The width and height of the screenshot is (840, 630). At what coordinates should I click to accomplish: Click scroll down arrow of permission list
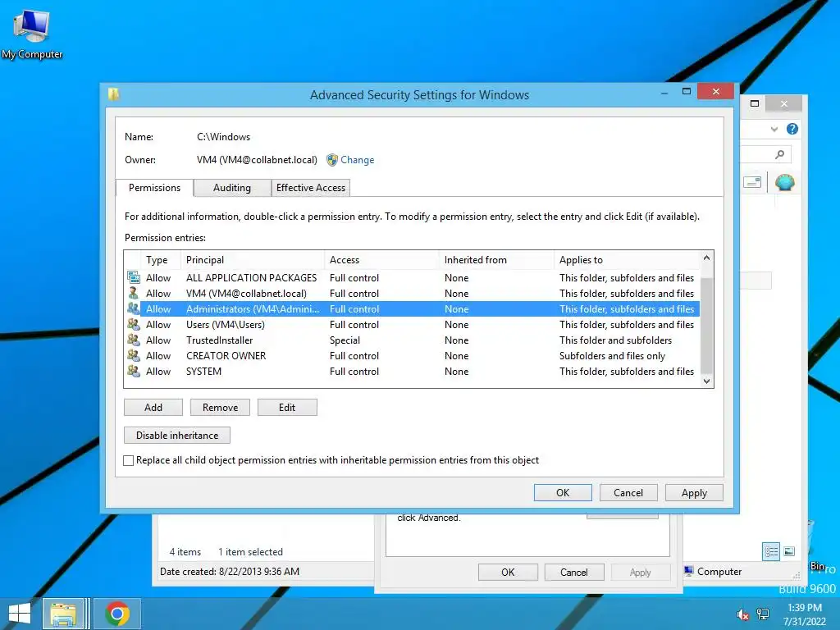coord(706,381)
